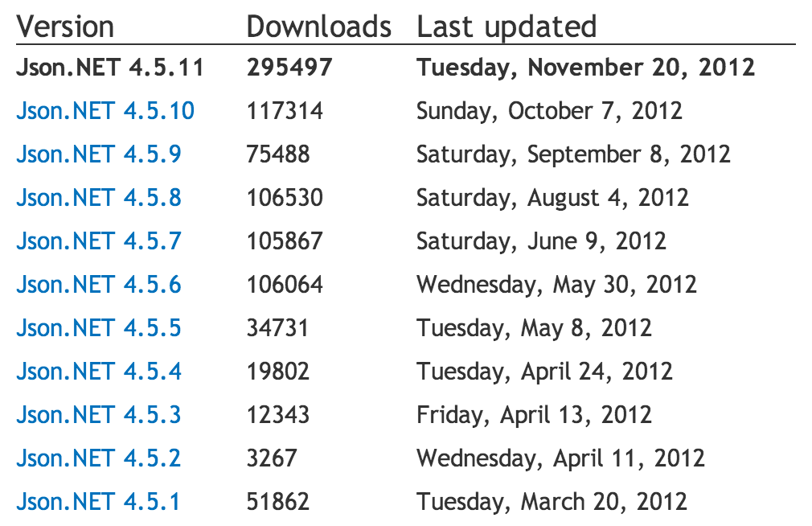This screenshot has width=812, height=526.
Task: Click the 51862 download count for 4.5.1
Action: click(282, 501)
